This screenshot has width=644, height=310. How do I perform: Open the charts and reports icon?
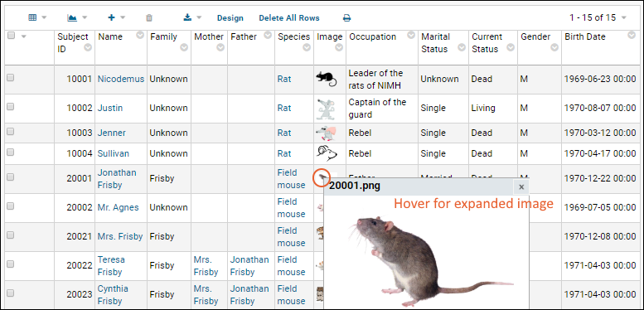pos(72,17)
